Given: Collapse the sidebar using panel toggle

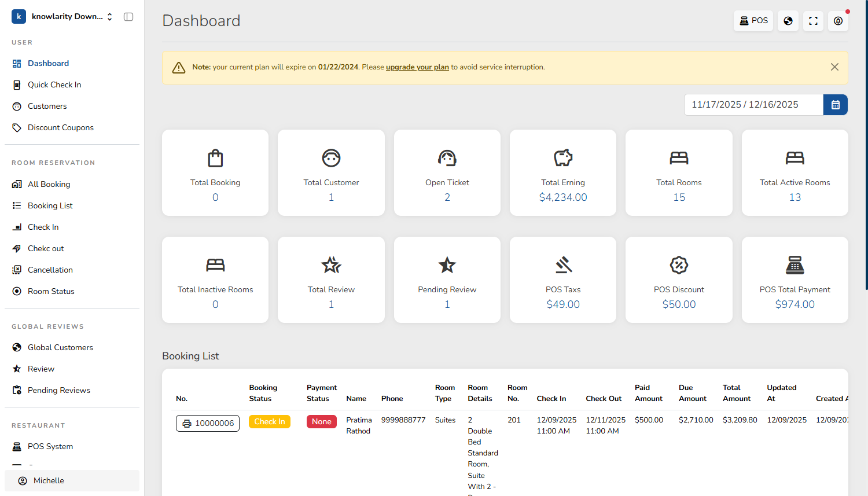Looking at the screenshot, I should click(x=128, y=17).
